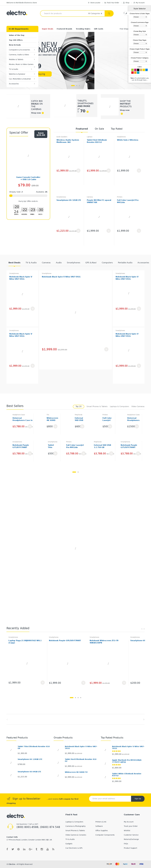Open Value of the Day link
Image resolution: width=151 pixels, height=868 pixels.
point(17,35)
